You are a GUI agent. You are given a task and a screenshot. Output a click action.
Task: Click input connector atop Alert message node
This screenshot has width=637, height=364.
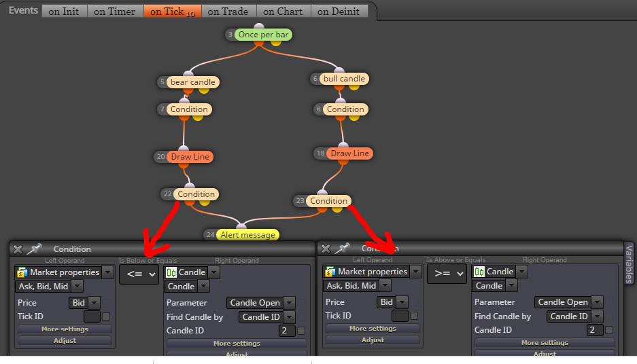pos(242,226)
